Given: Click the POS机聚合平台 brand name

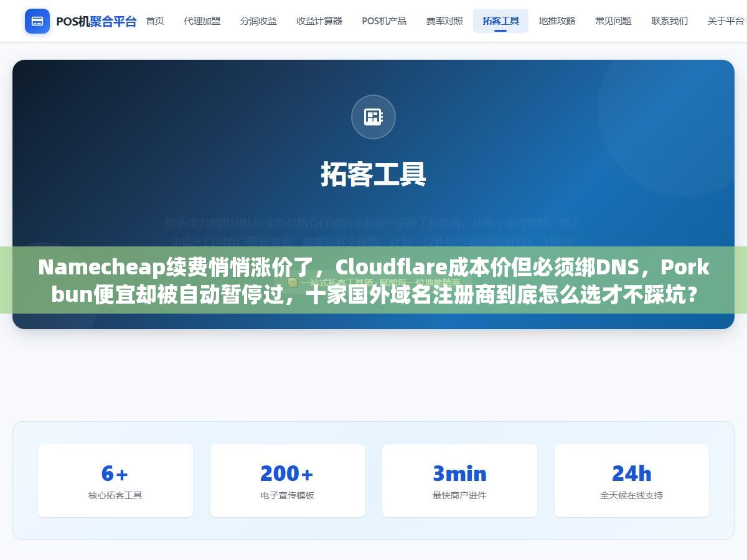Looking at the screenshot, I should point(96,21).
